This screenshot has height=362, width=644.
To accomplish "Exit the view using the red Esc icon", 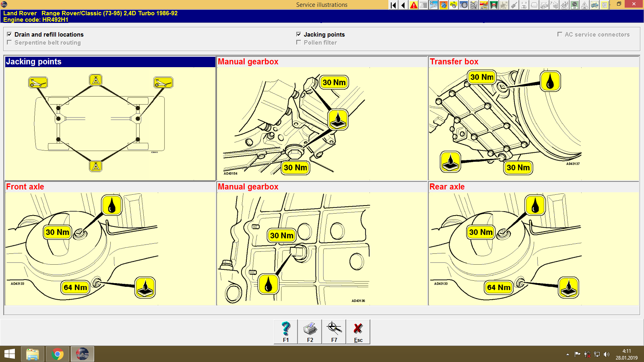I will coord(358,330).
